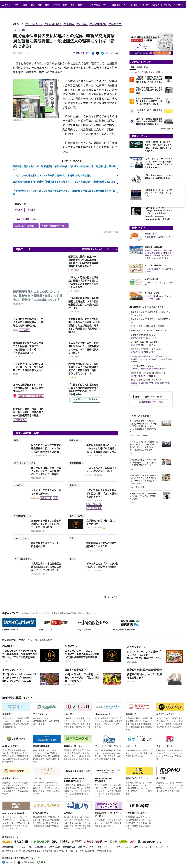Open the 中学受験サポート logo
Viewport: 186px width, 868px height.
tap(16, 771)
